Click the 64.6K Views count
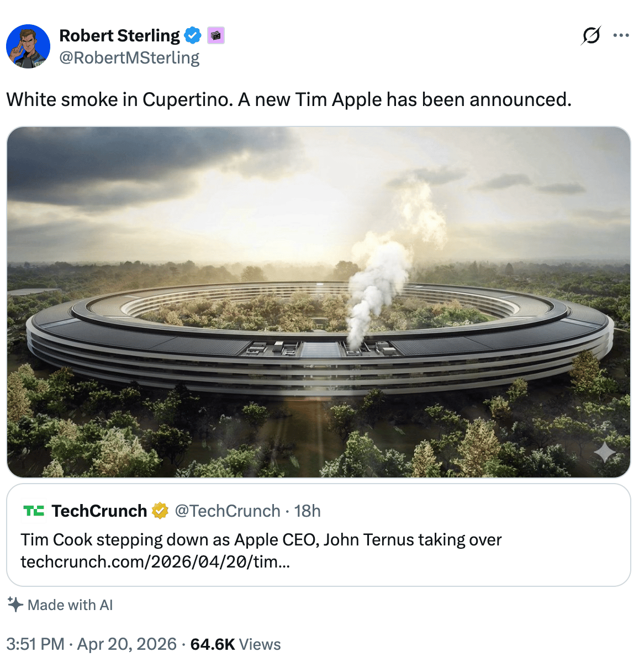Viewport: 644px width, 668px height. [235, 644]
